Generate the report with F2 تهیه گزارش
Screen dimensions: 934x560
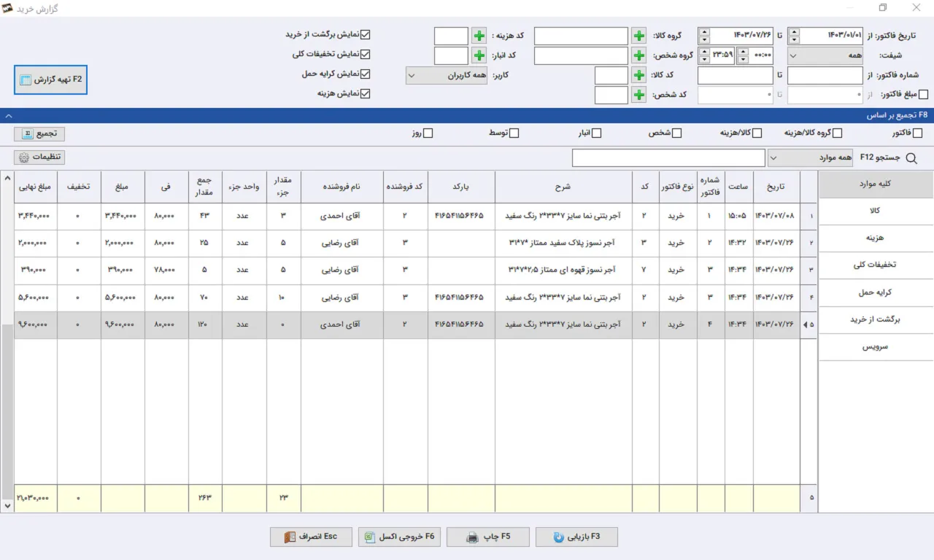[x=50, y=79]
